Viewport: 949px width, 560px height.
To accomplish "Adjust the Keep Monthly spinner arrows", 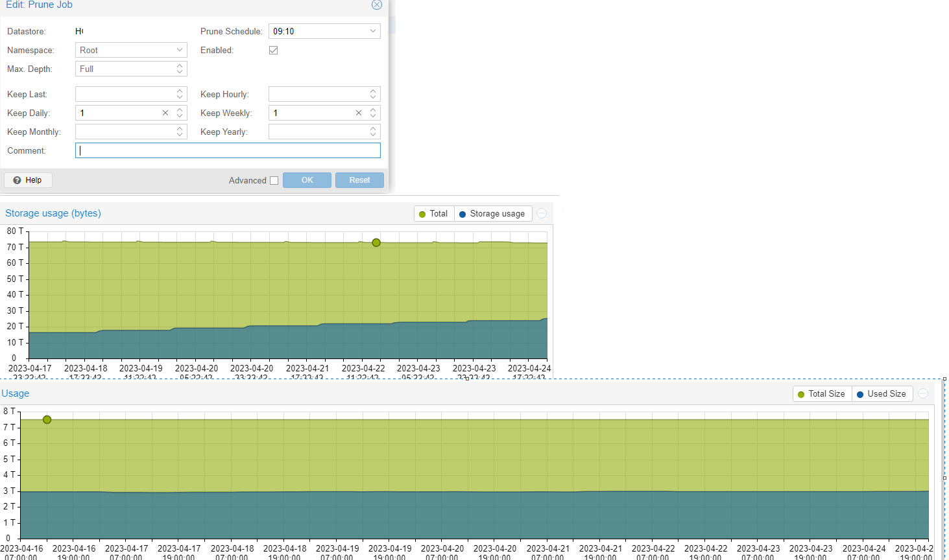I will point(180,132).
